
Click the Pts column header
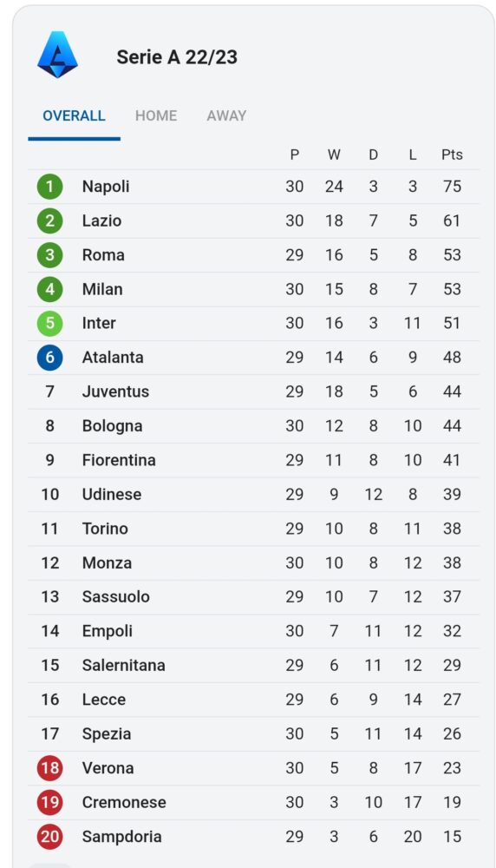(x=452, y=155)
